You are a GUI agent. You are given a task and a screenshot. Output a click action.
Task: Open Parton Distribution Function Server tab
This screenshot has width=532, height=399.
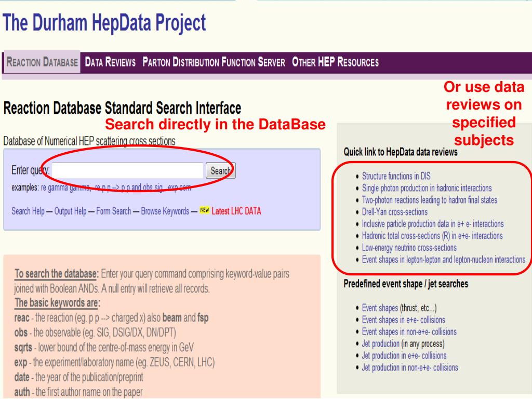(214, 62)
